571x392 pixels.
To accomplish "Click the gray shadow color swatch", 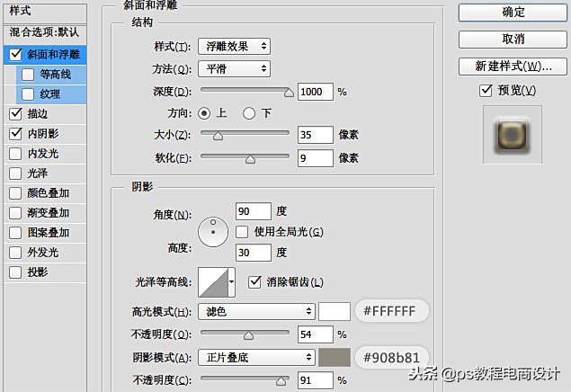I will pyautogui.click(x=335, y=358).
